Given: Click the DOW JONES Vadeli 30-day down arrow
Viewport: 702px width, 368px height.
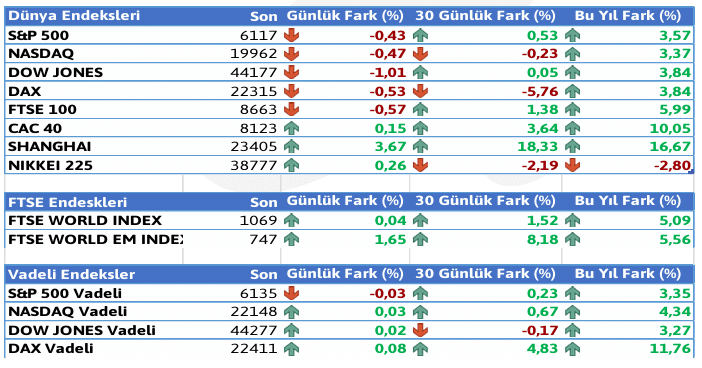Looking at the screenshot, I should [420, 330].
